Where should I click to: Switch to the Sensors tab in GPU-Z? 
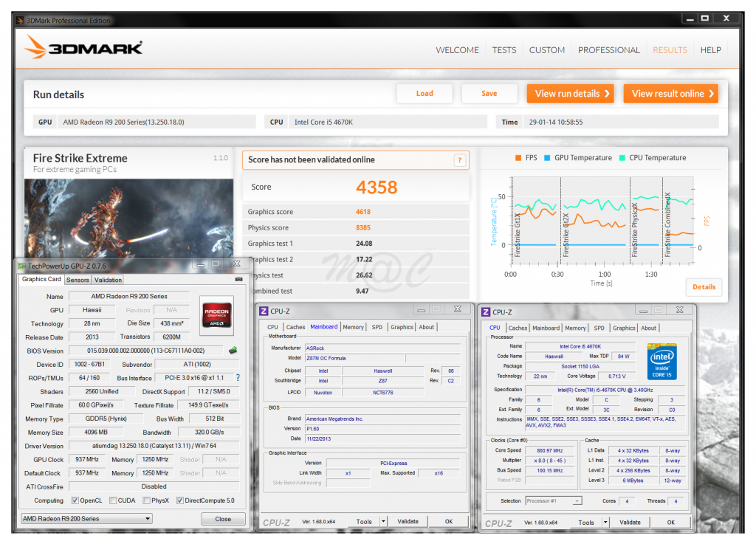tap(78, 280)
